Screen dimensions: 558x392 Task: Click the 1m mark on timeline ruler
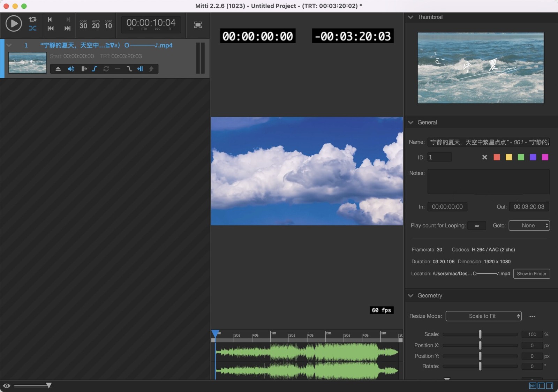273,333
